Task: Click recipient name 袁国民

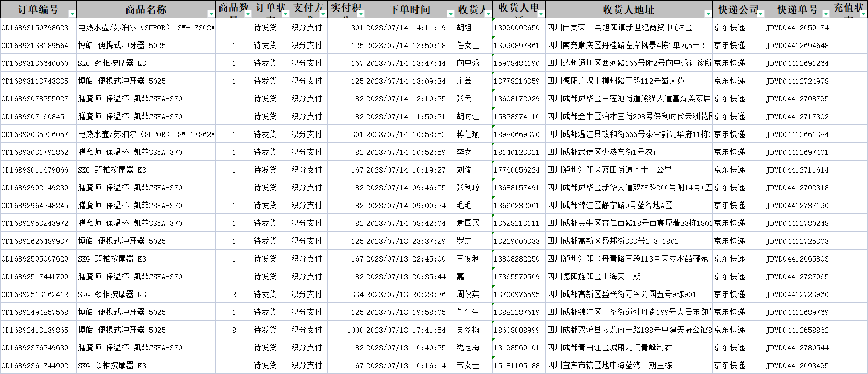Action: pyautogui.click(x=468, y=223)
